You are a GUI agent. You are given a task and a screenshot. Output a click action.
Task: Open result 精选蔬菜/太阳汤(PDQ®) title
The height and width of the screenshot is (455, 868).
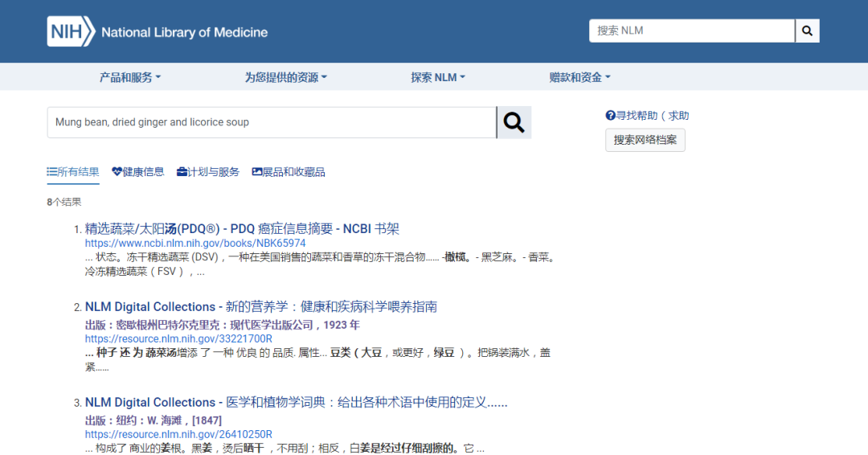[242, 228]
